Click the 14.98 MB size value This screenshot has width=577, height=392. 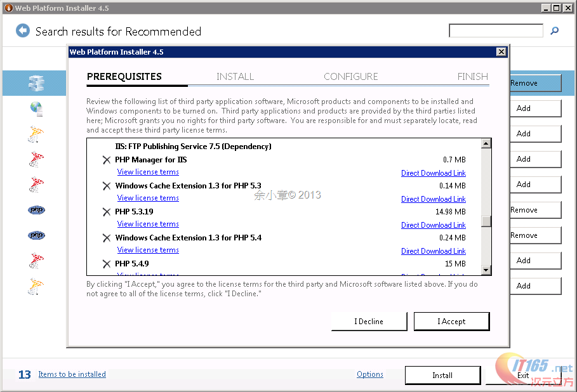click(451, 212)
